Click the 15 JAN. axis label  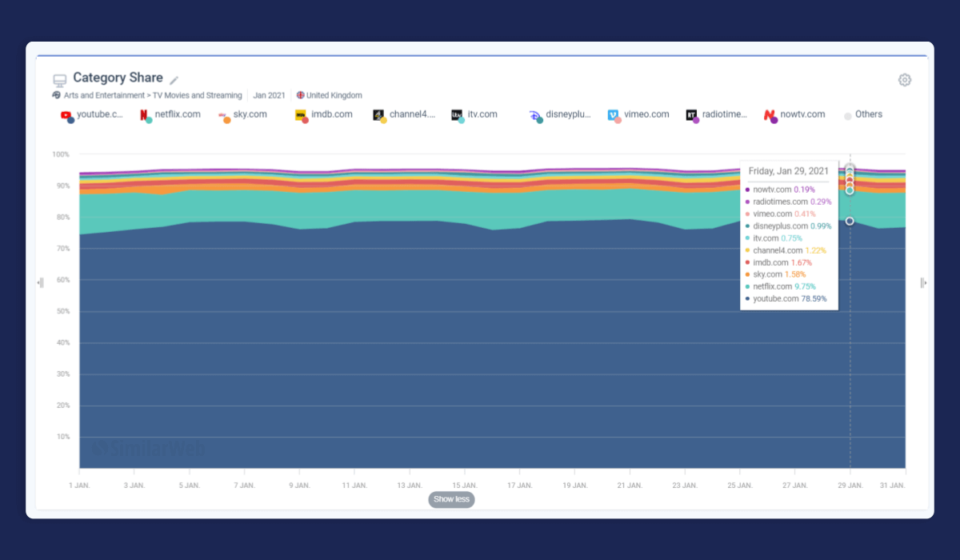point(464,485)
